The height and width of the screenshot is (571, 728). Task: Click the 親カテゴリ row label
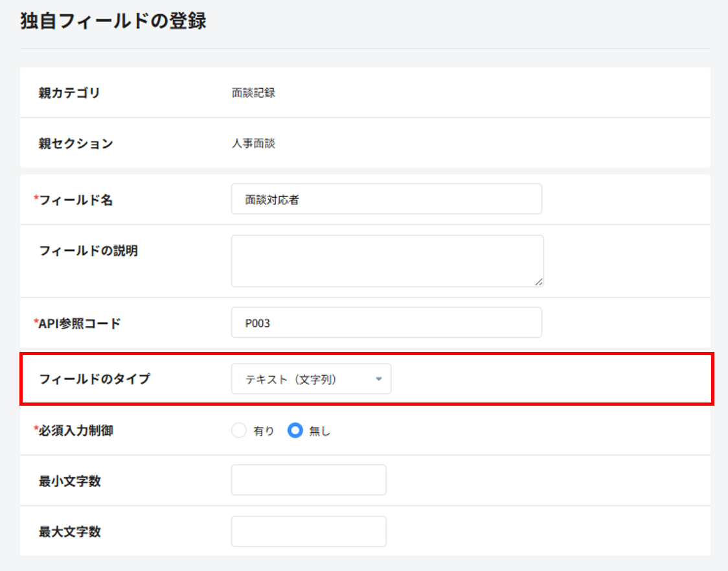[x=69, y=93]
